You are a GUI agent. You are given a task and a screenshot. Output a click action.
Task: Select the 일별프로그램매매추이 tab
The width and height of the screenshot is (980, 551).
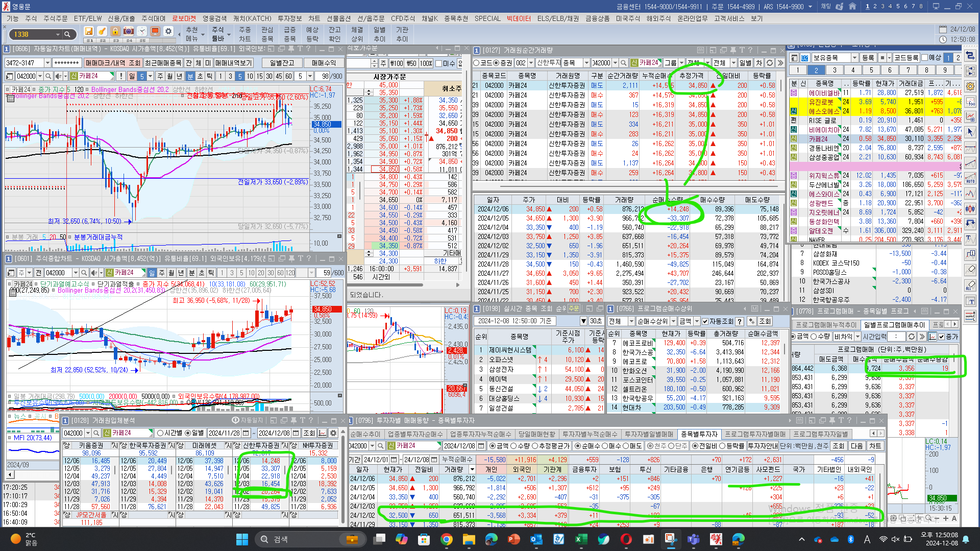point(894,325)
